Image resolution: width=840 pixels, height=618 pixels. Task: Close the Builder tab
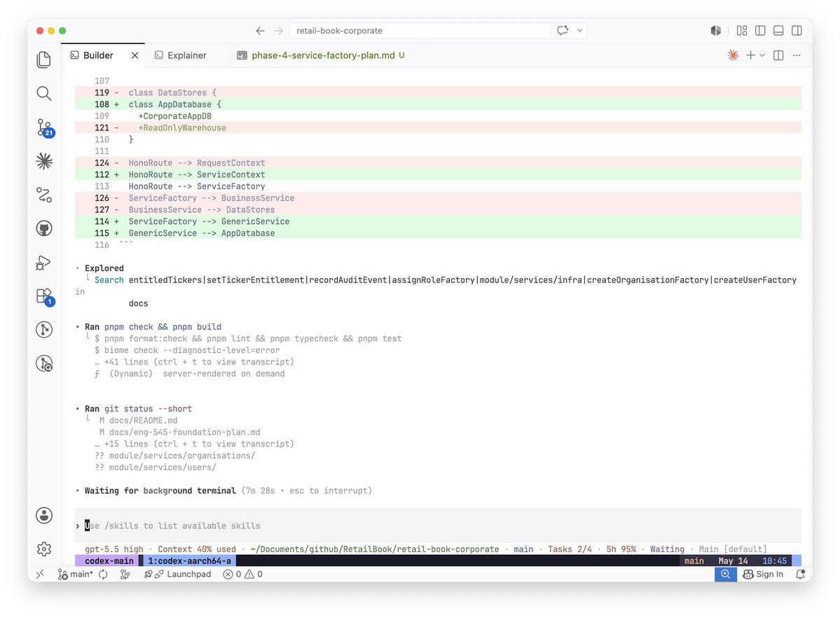click(135, 55)
